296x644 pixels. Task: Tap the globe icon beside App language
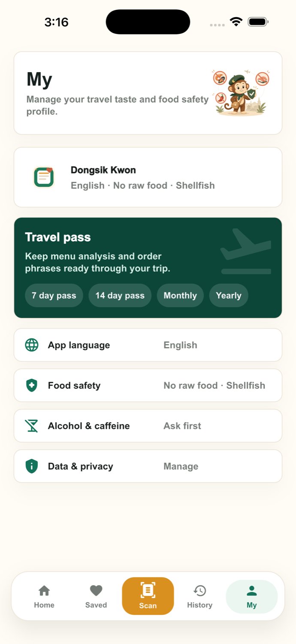(32, 345)
